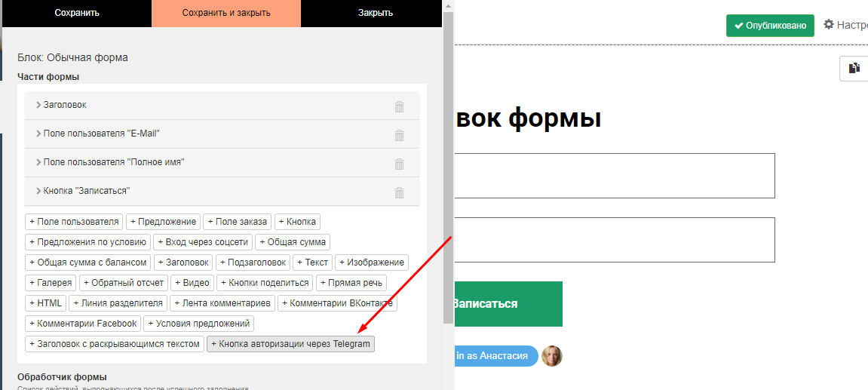Add an HTML part

point(46,303)
